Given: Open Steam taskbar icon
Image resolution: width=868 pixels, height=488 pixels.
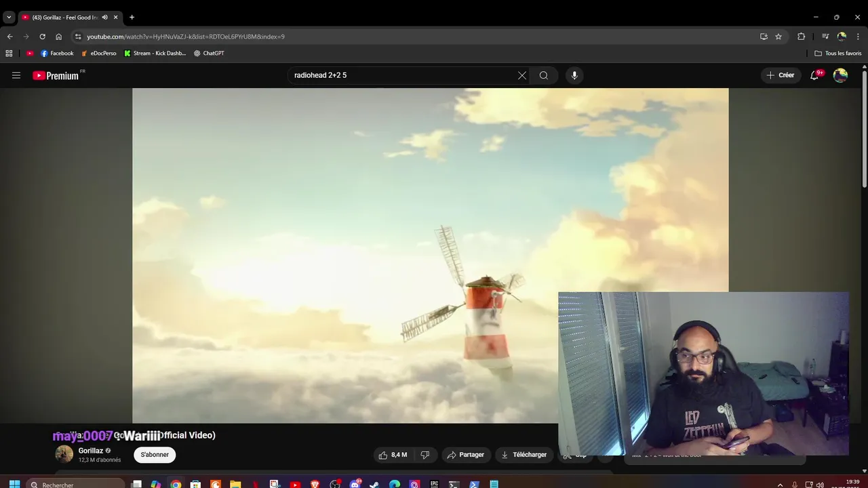Looking at the screenshot, I should click(x=374, y=485).
